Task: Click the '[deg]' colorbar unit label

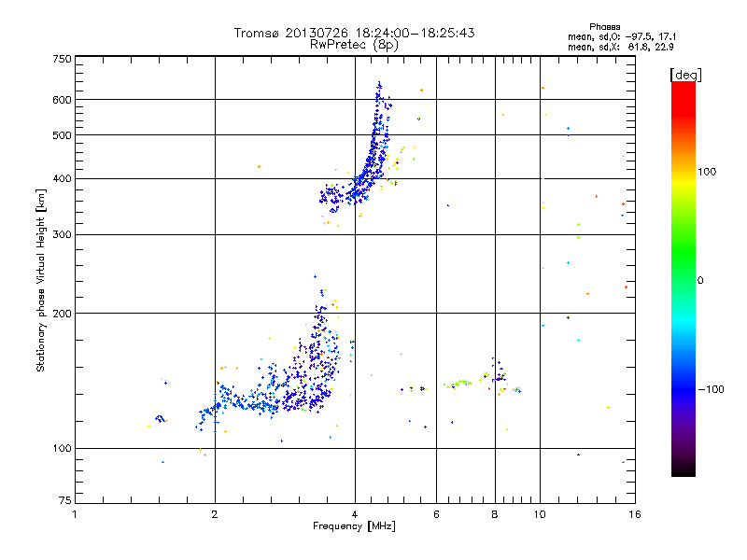Action: click(x=685, y=75)
